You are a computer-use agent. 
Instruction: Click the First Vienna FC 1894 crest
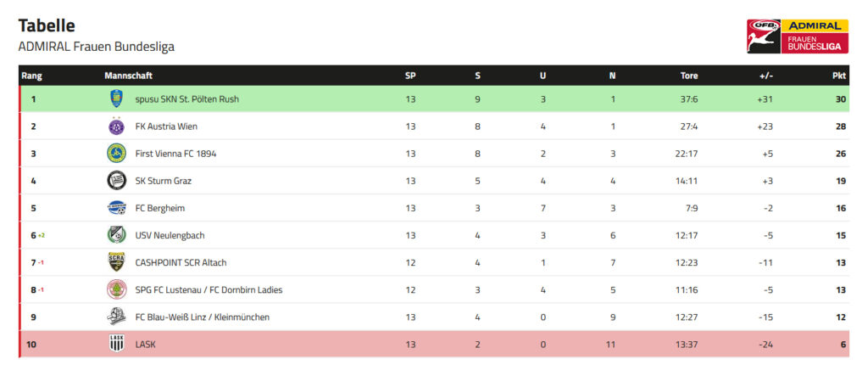coord(116,153)
